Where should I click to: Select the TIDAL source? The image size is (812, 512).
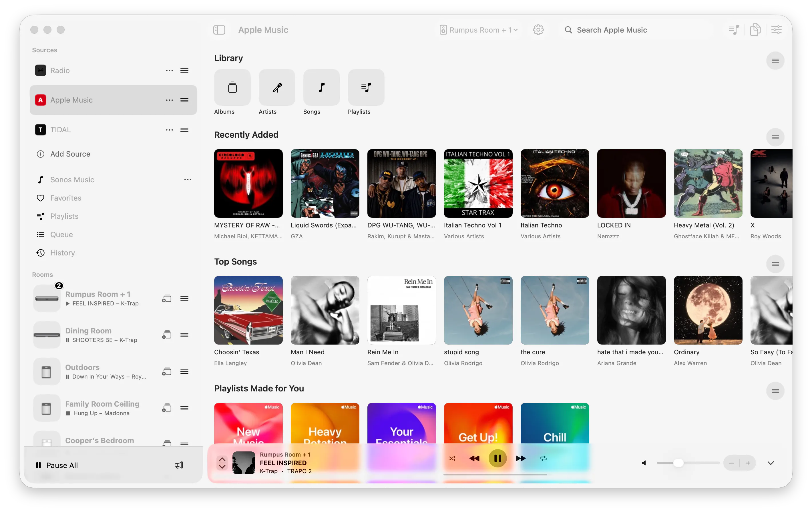(113, 130)
